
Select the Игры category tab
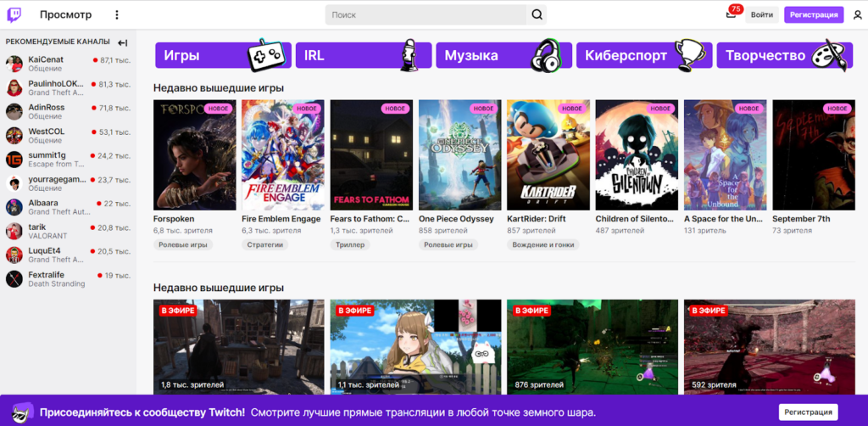click(223, 56)
